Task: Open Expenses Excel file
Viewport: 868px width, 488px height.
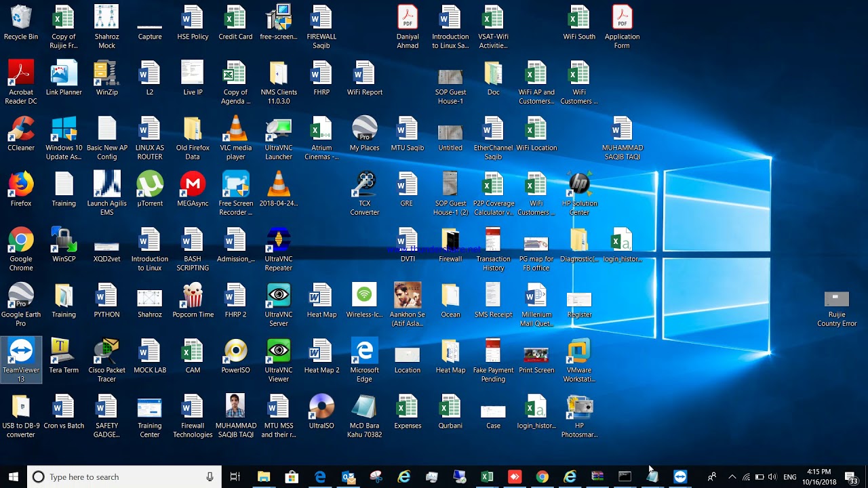Action: 408,411
